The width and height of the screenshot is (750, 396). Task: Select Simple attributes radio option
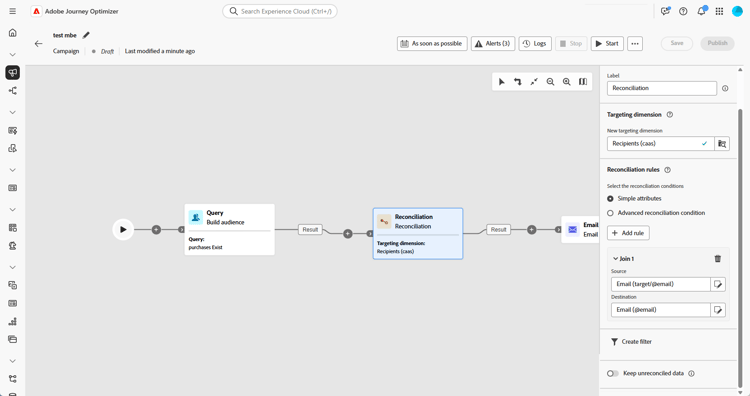pos(610,198)
